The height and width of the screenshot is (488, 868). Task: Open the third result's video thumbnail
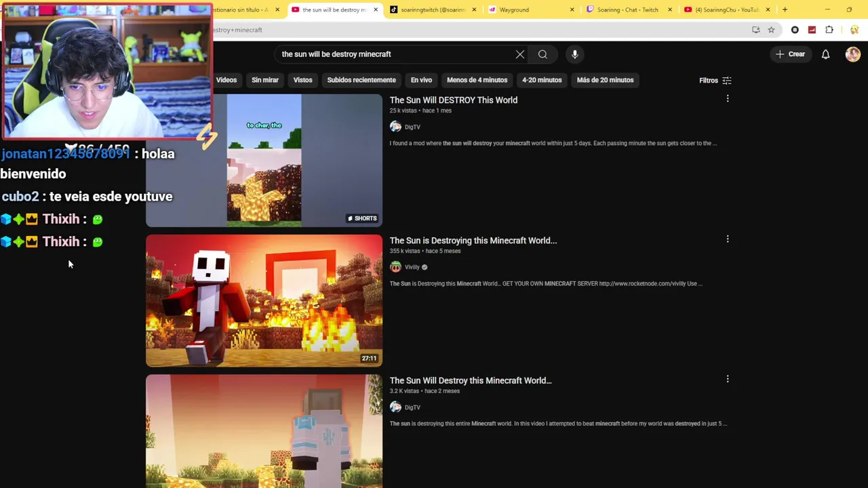(x=264, y=431)
